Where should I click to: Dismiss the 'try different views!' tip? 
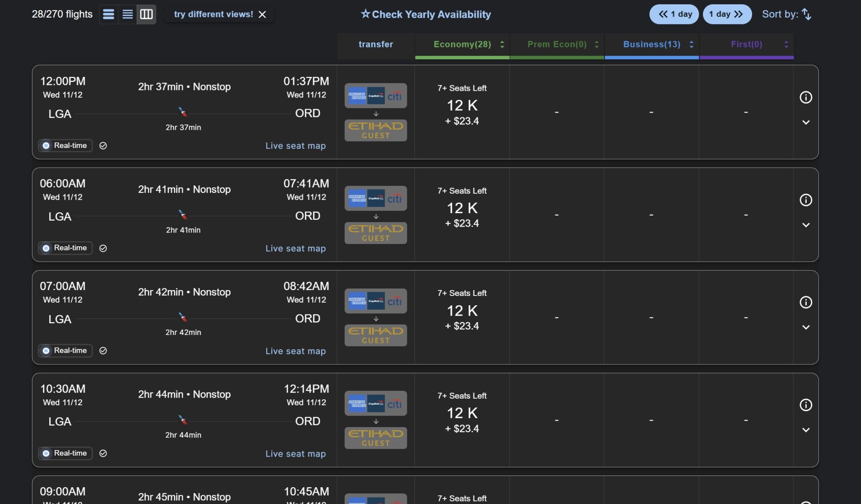coord(262,15)
